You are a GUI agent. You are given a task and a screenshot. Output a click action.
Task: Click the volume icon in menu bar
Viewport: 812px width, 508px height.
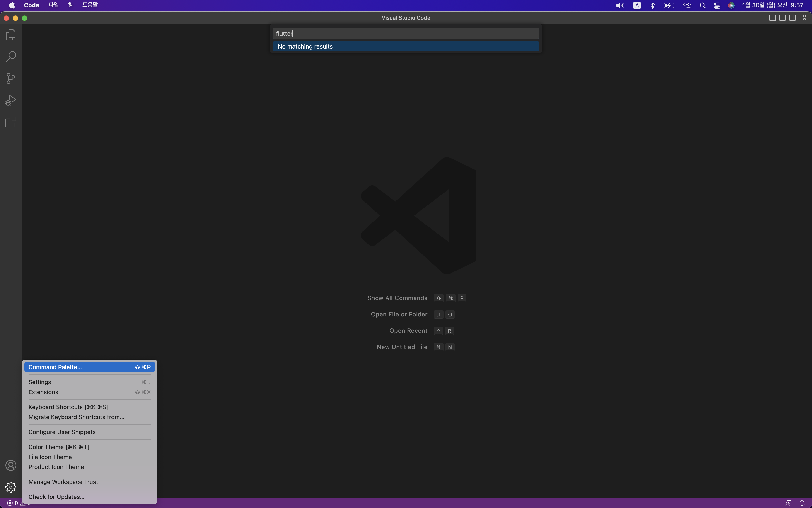[x=620, y=5]
